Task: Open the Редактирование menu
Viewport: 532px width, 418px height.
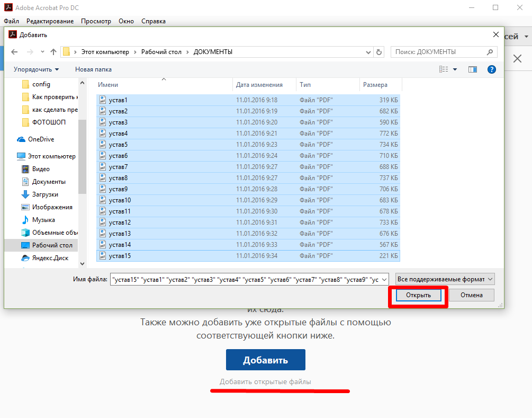Action: [50, 21]
